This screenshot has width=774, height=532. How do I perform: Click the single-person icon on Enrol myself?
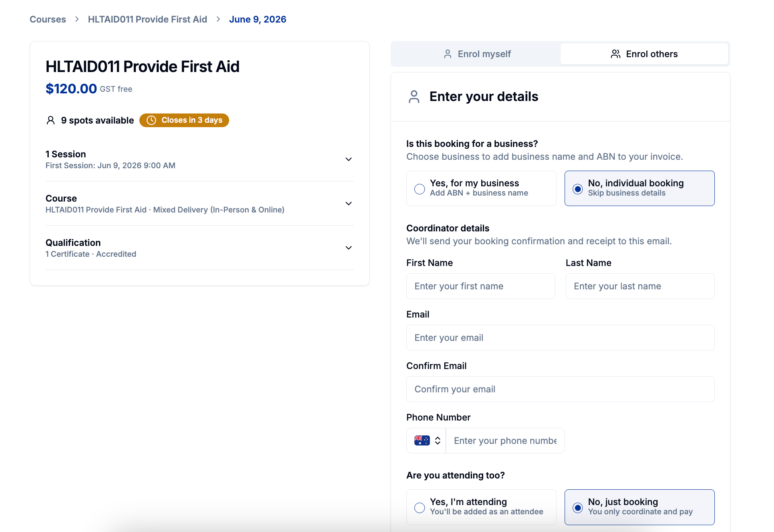pyautogui.click(x=447, y=54)
